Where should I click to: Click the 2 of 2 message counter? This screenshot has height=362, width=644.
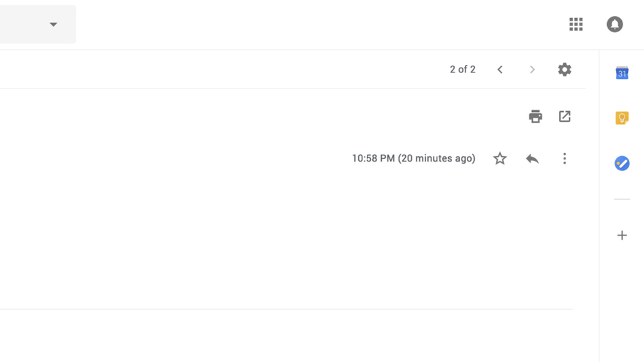(462, 69)
